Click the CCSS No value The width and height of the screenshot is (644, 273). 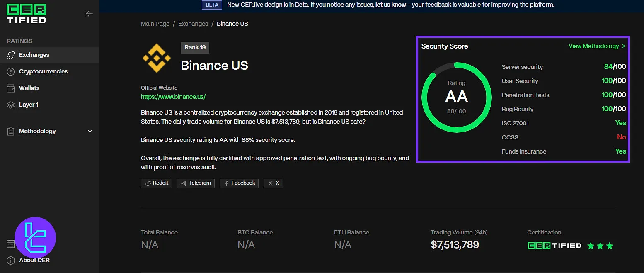point(622,137)
